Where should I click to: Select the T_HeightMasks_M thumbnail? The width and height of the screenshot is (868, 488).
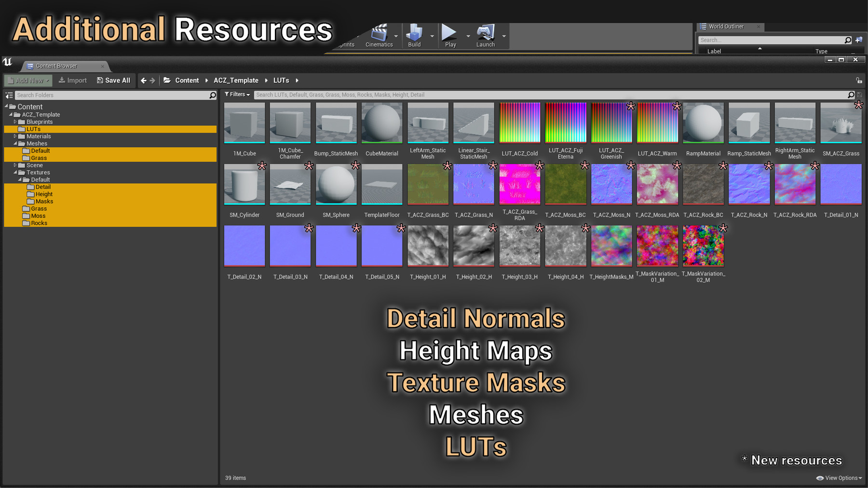611,246
